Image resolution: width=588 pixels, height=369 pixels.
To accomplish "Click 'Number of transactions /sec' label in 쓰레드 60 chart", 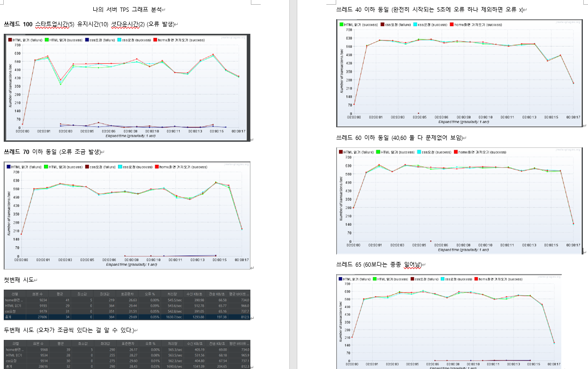I will [x=342, y=199].
